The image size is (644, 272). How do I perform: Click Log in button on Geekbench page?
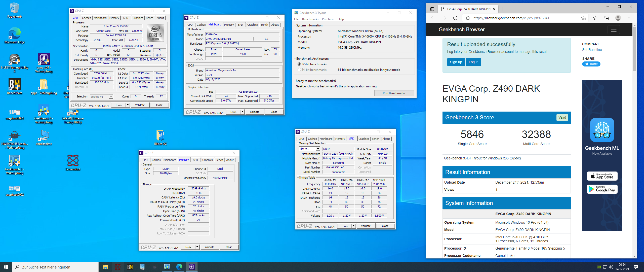pyautogui.click(x=473, y=62)
